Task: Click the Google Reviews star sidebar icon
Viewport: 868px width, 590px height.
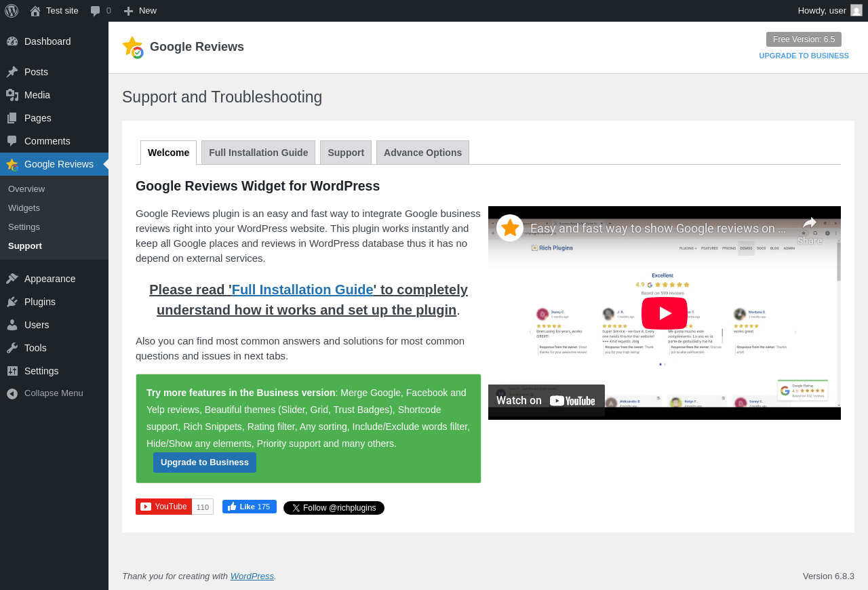Action: [12, 164]
